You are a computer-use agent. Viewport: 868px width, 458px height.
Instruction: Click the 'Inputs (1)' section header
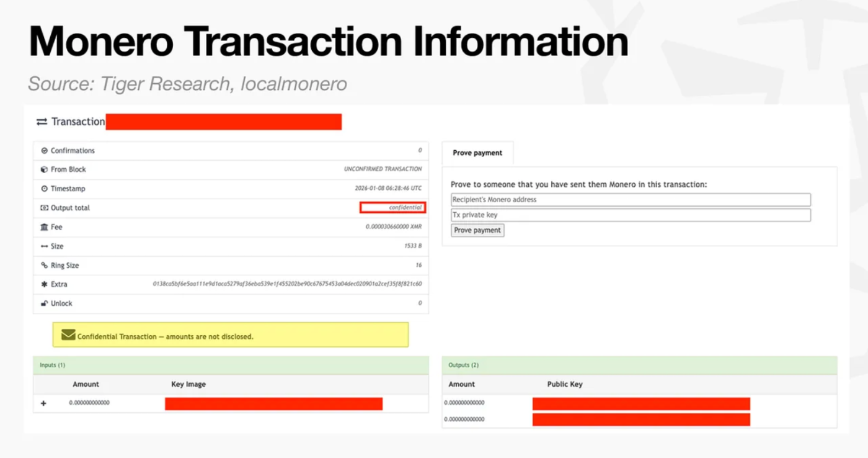click(x=231, y=366)
